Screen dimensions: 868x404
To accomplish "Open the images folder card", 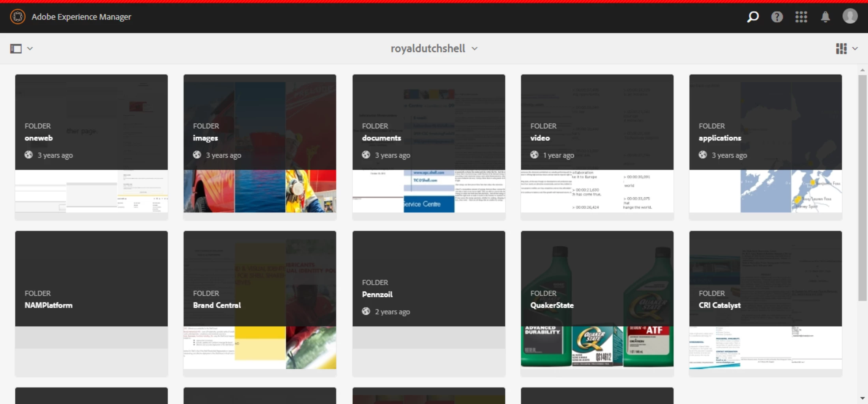I will (260, 147).
